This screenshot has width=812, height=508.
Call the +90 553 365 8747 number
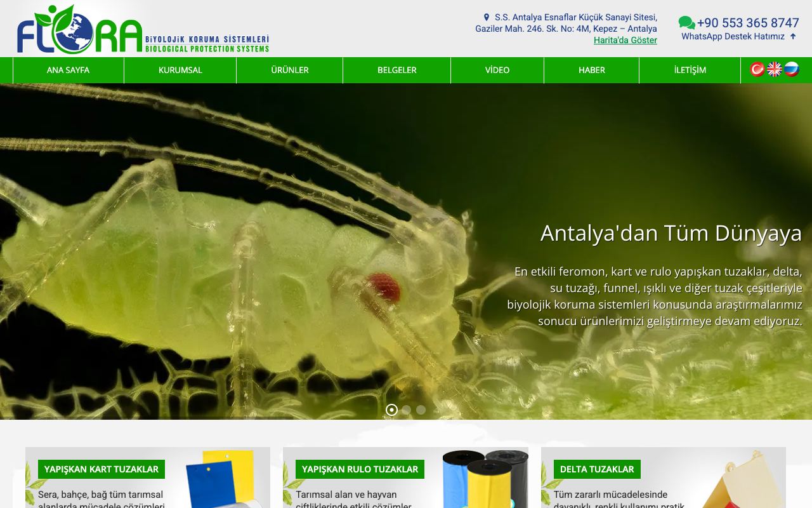748,23
